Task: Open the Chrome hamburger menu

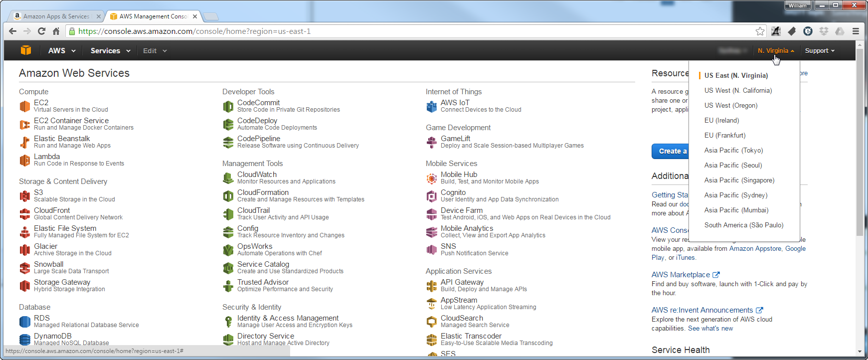Action: tap(856, 31)
